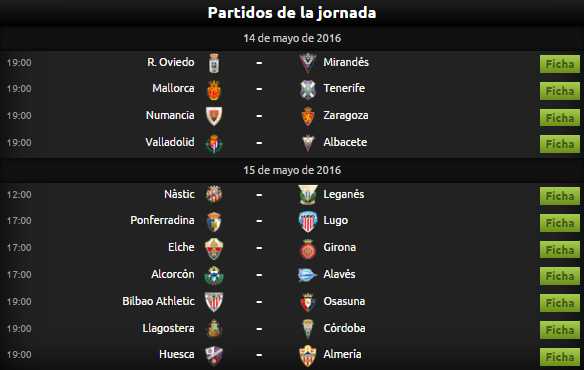The width and height of the screenshot is (584, 370).
Task: Open Ficha for Huesca vs Almería
Action: pos(560,357)
